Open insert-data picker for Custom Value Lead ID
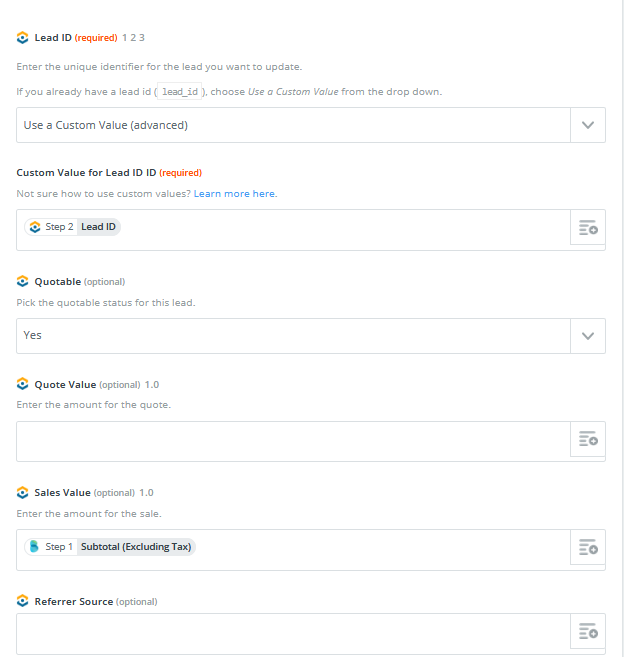624x657 pixels. click(588, 228)
